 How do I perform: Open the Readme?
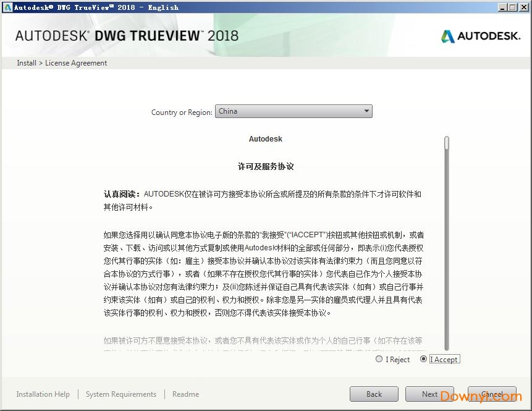click(x=185, y=394)
